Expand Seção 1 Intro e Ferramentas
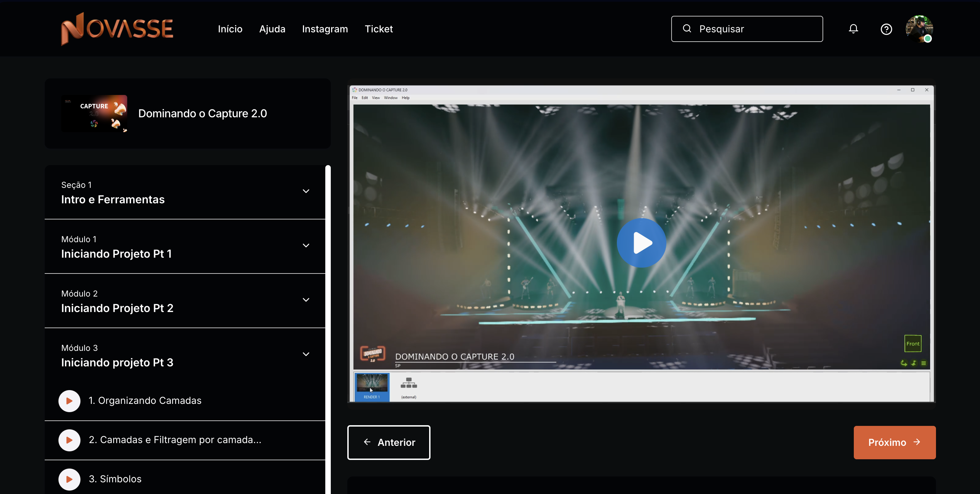Screen dimensions: 980x494 (185, 192)
